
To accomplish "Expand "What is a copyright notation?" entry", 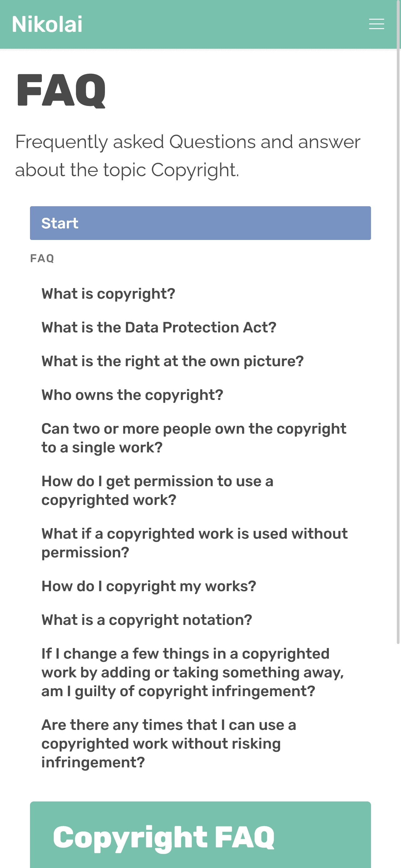I will (146, 620).
